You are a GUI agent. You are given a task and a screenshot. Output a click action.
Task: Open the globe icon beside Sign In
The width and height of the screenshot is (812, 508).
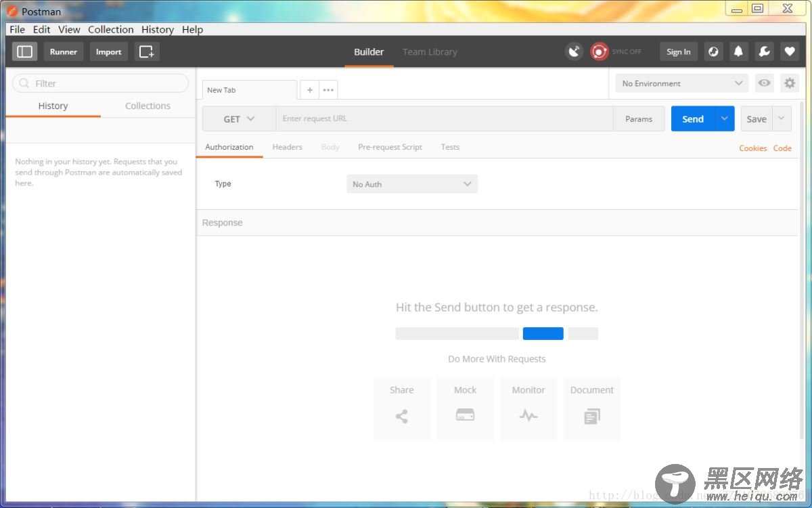pyautogui.click(x=713, y=51)
